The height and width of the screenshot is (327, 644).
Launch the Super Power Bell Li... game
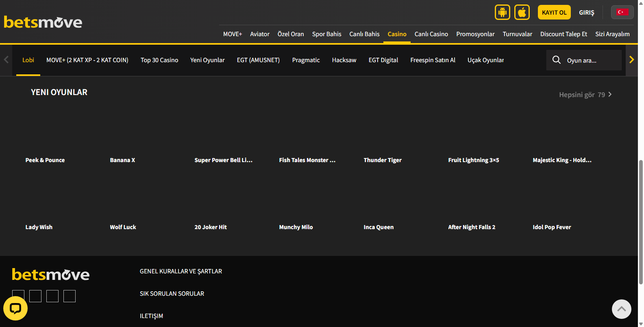pyautogui.click(x=224, y=160)
